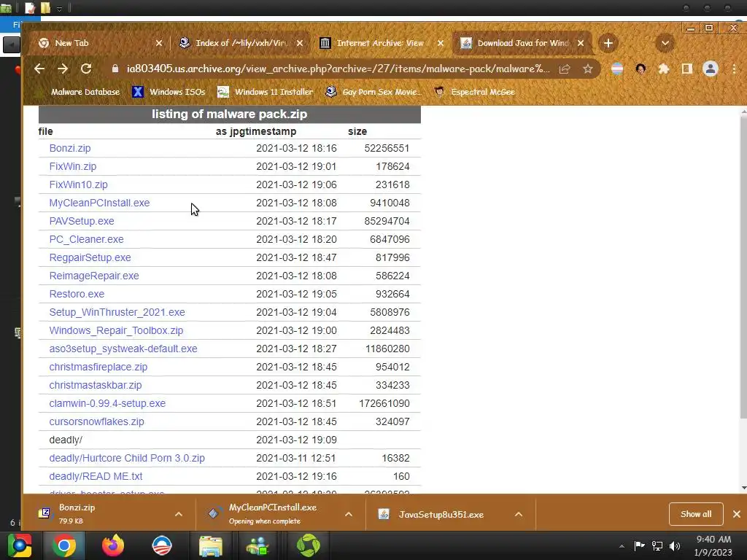The image size is (747, 560).
Task: Click the christmastaskbar.zip link
Action: (x=96, y=385)
